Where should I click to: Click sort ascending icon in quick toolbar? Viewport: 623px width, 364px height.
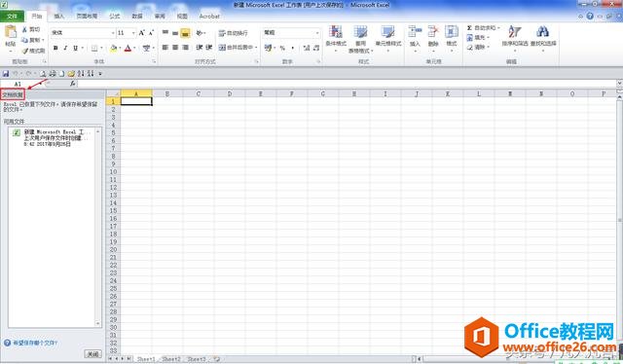pyautogui.click(x=81, y=74)
